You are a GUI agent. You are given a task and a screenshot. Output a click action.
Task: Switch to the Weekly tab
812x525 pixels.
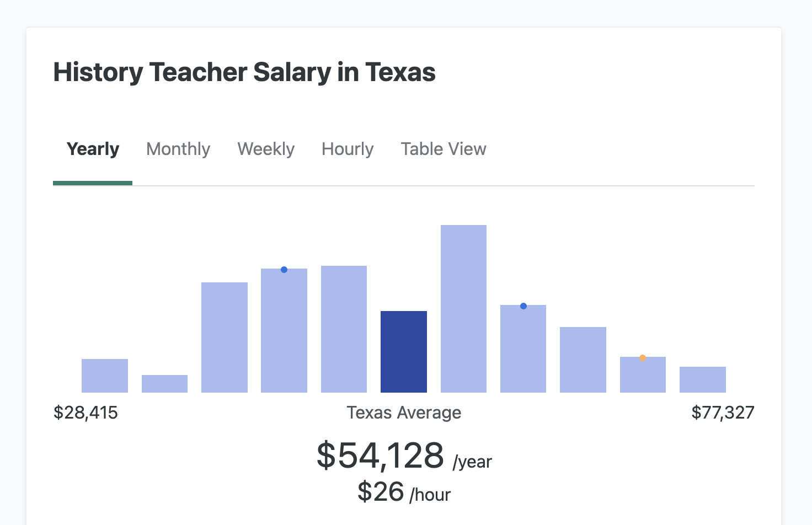point(265,149)
